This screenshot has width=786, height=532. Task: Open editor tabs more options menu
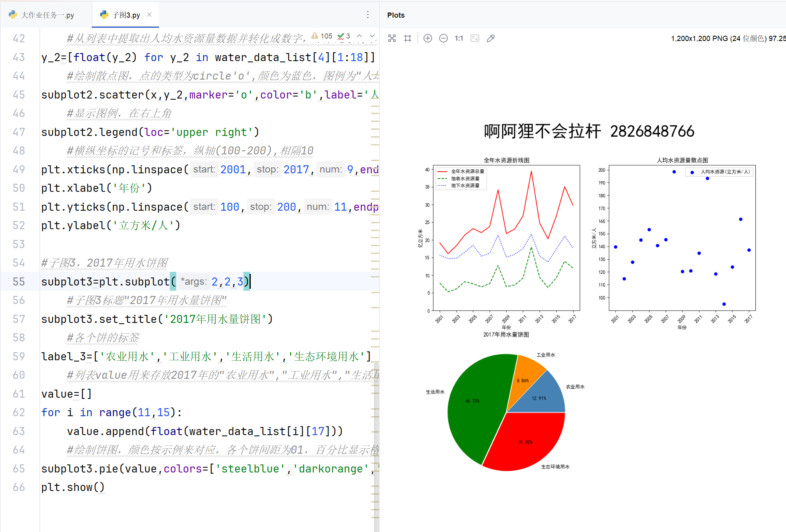click(367, 15)
